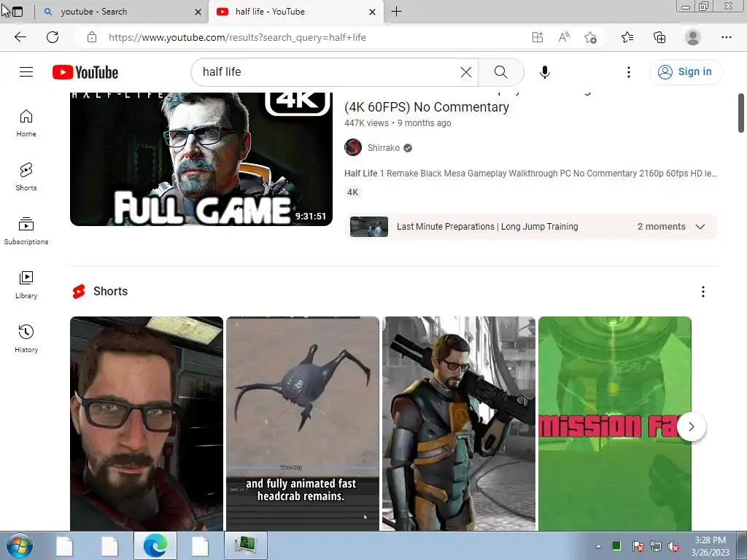Click the Action Center flag tray icon
Viewport: 747px width, 560px height.
(x=638, y=546)
